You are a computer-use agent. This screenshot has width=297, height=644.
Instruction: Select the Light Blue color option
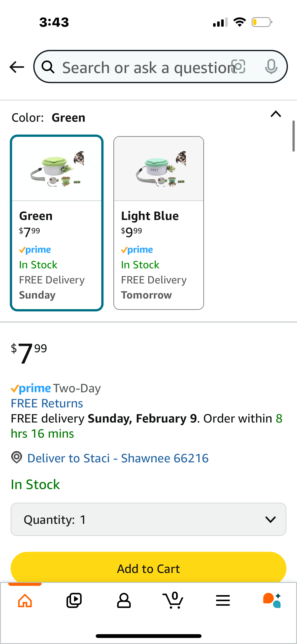click(x=159, y=223)
